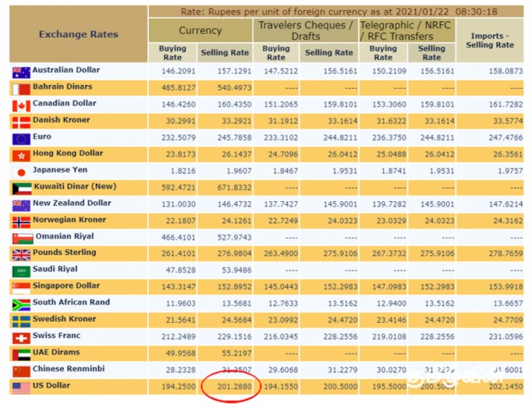Click the US Dollar flag icon
This screenshot has width=532, height=404.
[21, 388]
